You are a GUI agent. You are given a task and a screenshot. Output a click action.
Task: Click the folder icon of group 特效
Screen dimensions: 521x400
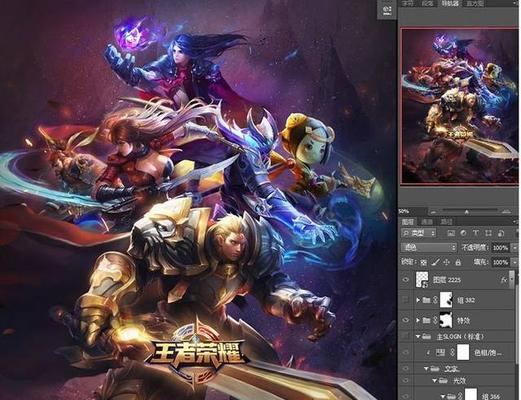427,320
